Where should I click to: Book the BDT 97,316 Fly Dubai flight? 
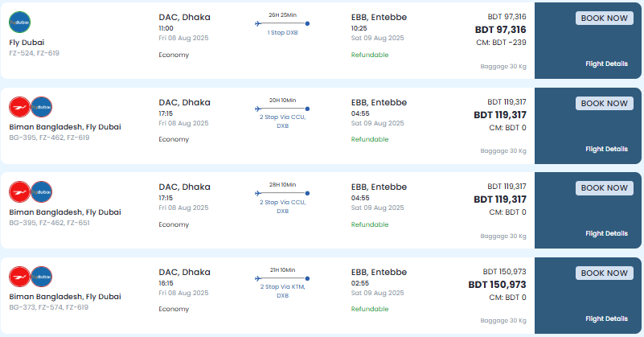(604, 18)
